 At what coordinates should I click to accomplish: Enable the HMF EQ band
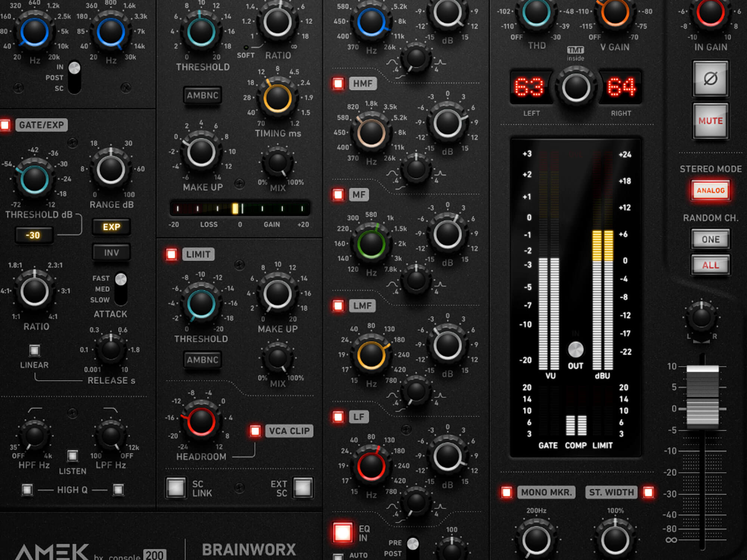point(338,84)
